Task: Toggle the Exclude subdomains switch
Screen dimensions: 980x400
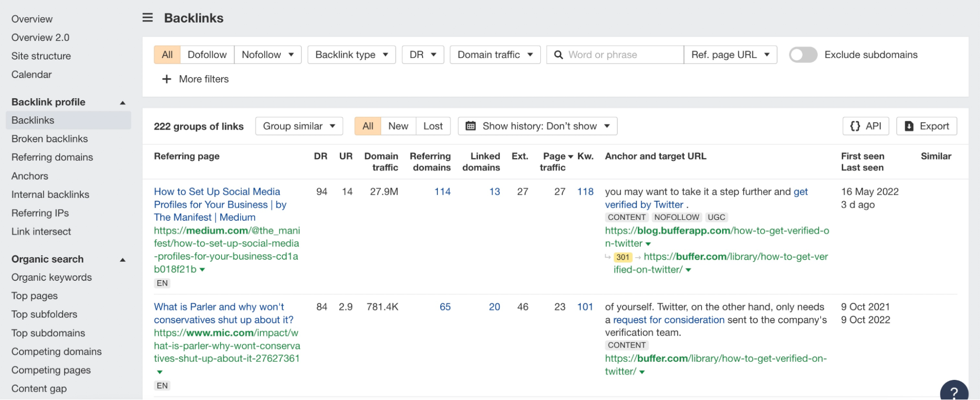Action: click(803, 55)
